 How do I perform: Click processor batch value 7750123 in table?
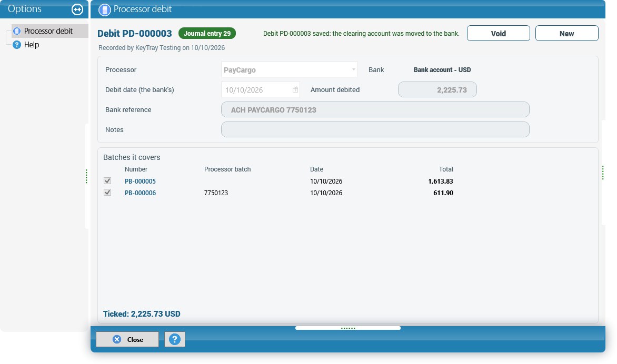pyautogui.click(x=216, y=193)
